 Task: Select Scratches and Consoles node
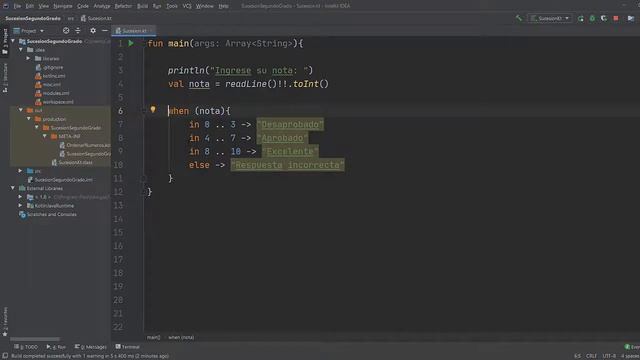click(48, 214)
